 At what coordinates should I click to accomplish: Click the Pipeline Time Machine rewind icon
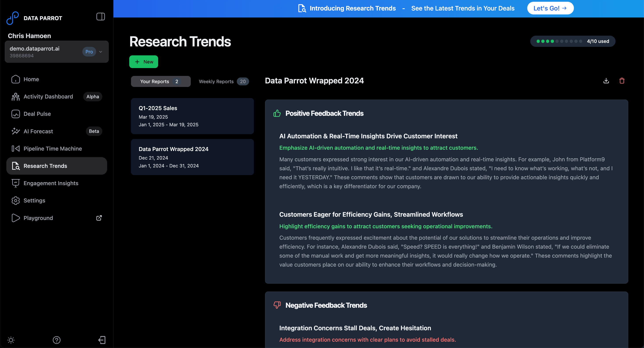[x=16, y=149]
